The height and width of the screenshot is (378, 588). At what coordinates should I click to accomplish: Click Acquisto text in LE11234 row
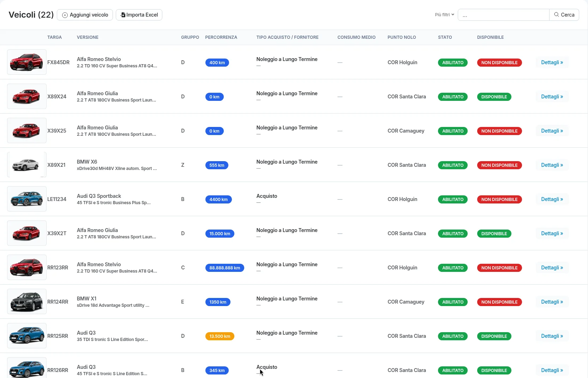coord(267,196)
